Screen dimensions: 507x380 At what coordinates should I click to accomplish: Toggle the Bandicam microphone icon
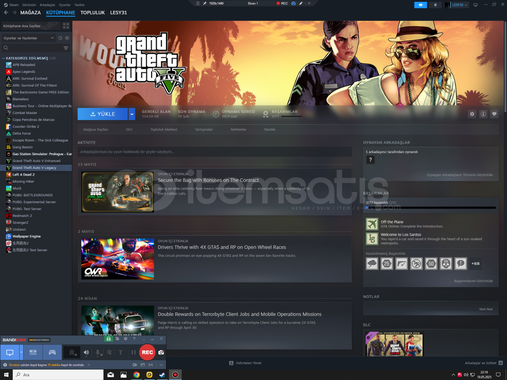tap(98, 352)
